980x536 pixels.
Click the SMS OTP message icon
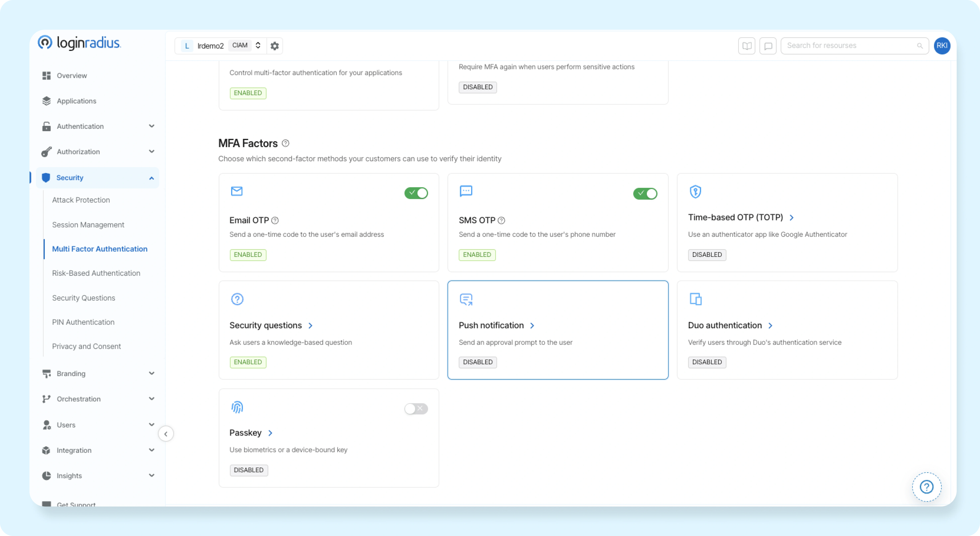[x=466, y=191]
